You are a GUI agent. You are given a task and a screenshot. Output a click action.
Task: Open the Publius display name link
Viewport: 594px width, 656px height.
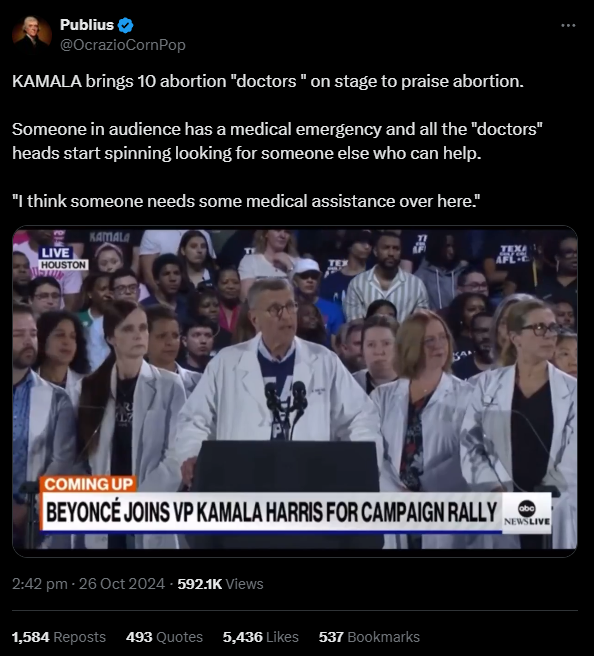87,25
